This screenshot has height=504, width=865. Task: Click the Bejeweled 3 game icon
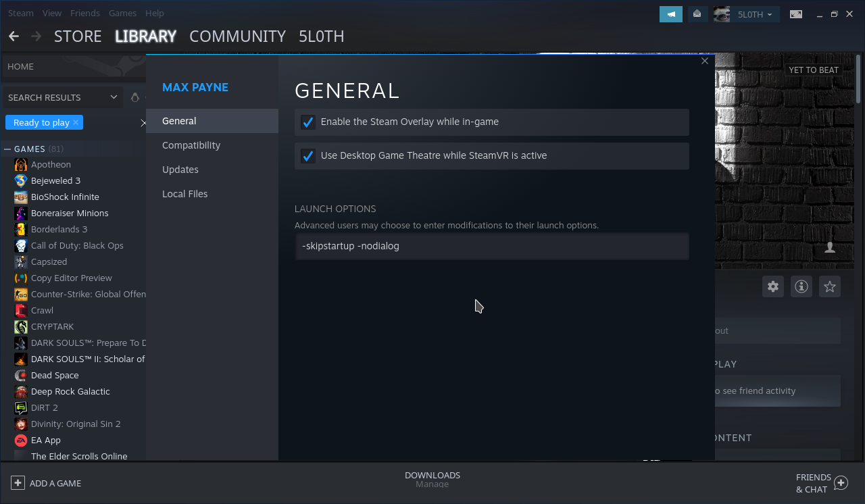20,180
